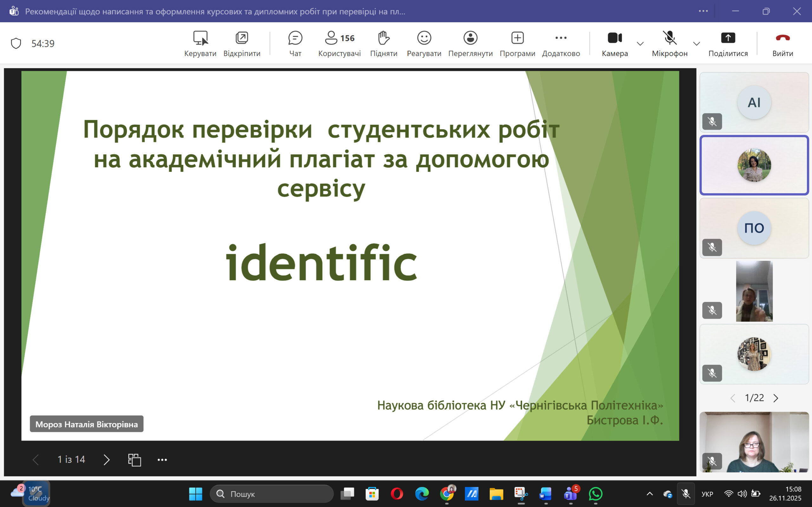The height and width of the screenshot is (507, 812).
Task: Open the Програми apps button
Action: (x=517, y=44)
